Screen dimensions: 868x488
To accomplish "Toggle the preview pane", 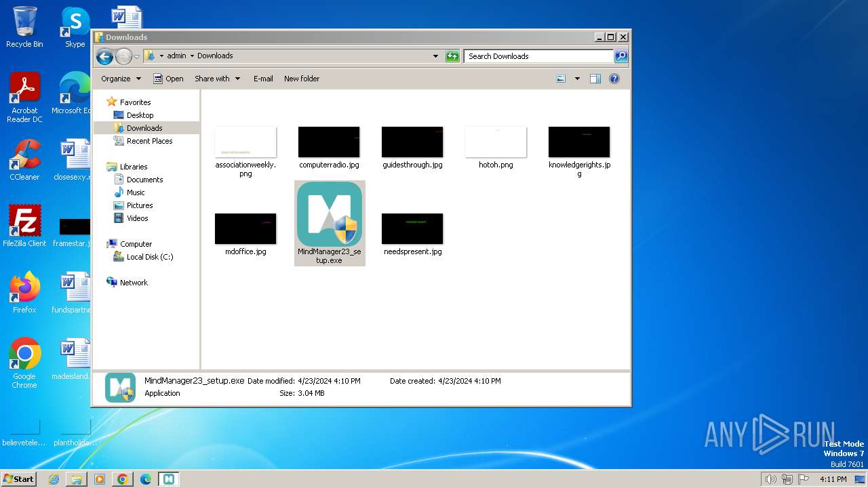I will pos(595,79).
